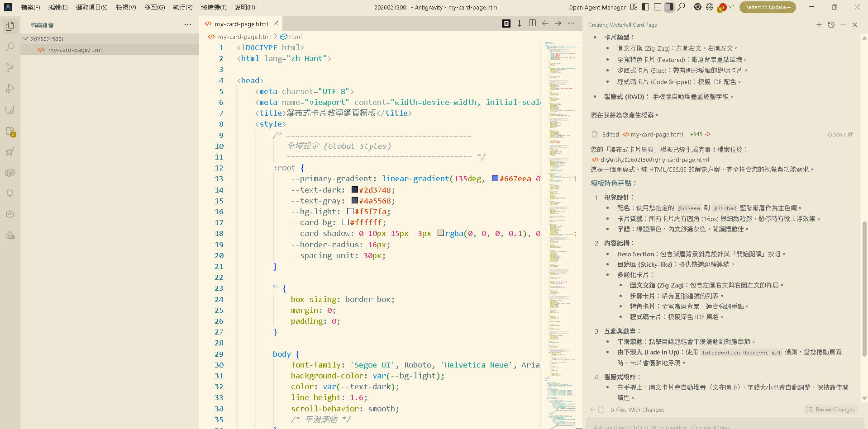The height and width of the screenshot is (429, 868).
Task: Toggle the secondary agent side bar
Action: click(x=669, y=7)
